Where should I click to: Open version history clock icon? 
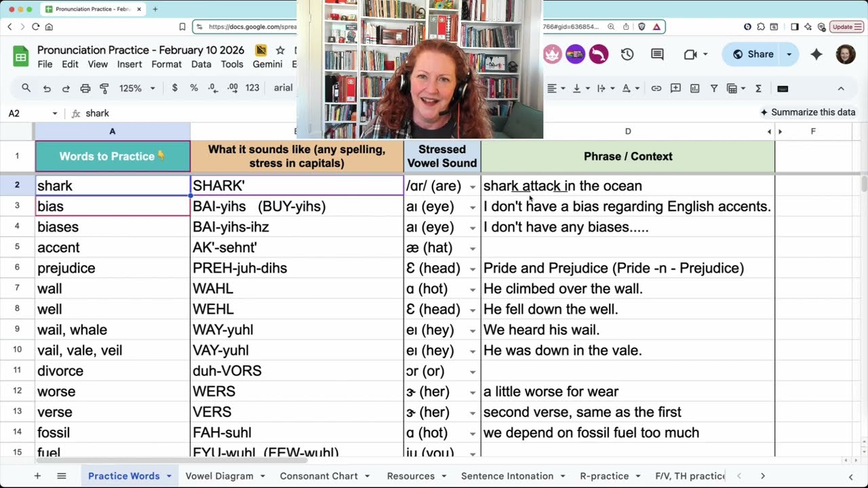pos(627,54)
